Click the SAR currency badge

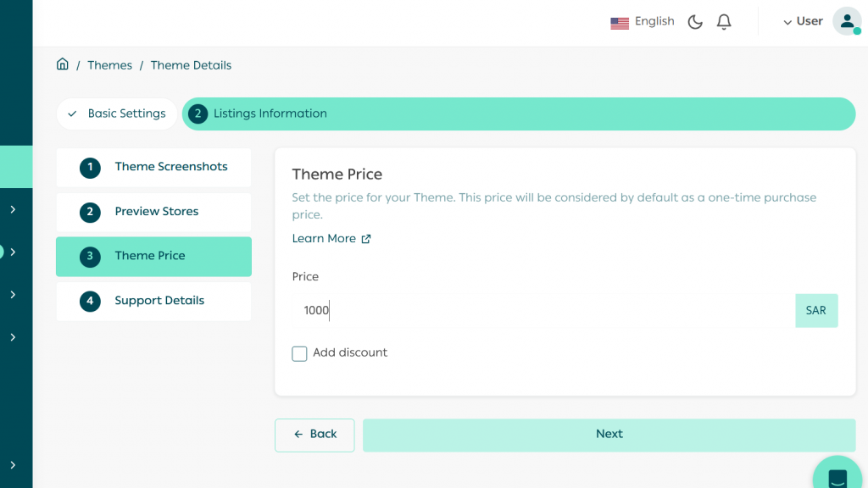816,311
